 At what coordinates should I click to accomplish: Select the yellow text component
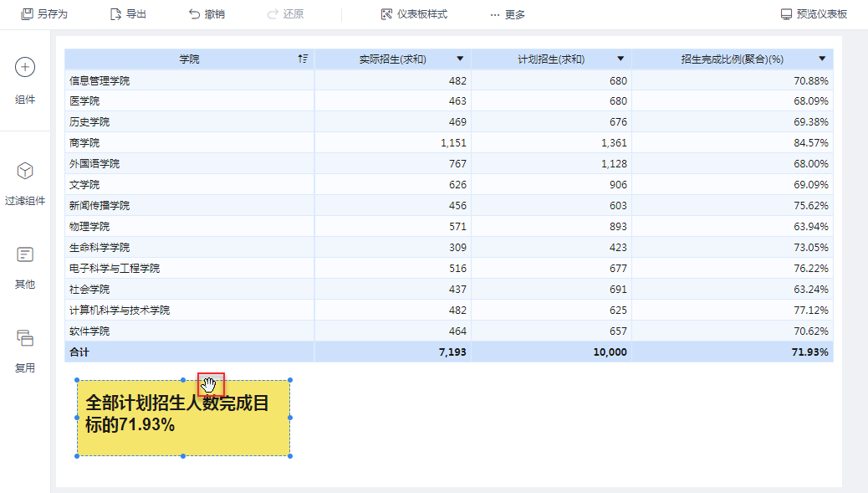click(183, 419)
